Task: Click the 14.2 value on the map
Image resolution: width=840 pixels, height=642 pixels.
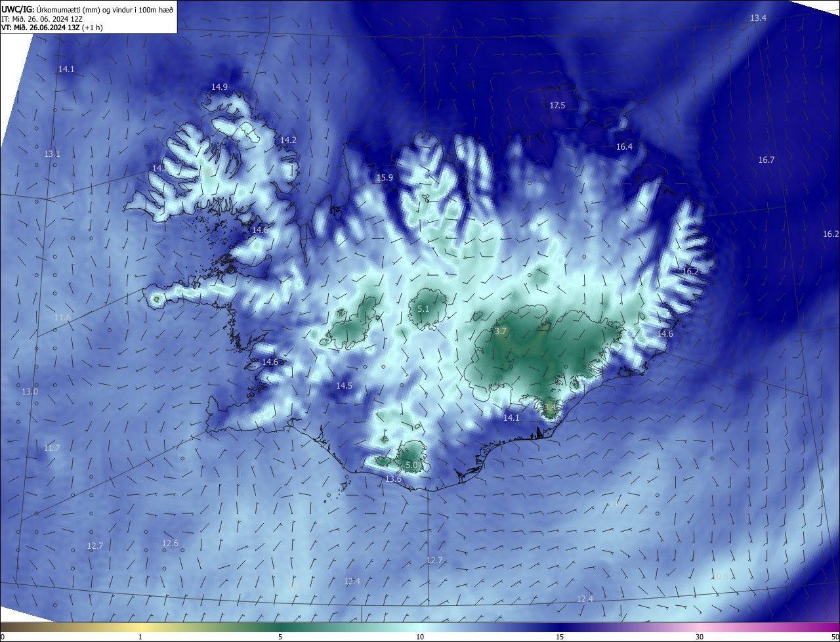Action: point(288,140)
